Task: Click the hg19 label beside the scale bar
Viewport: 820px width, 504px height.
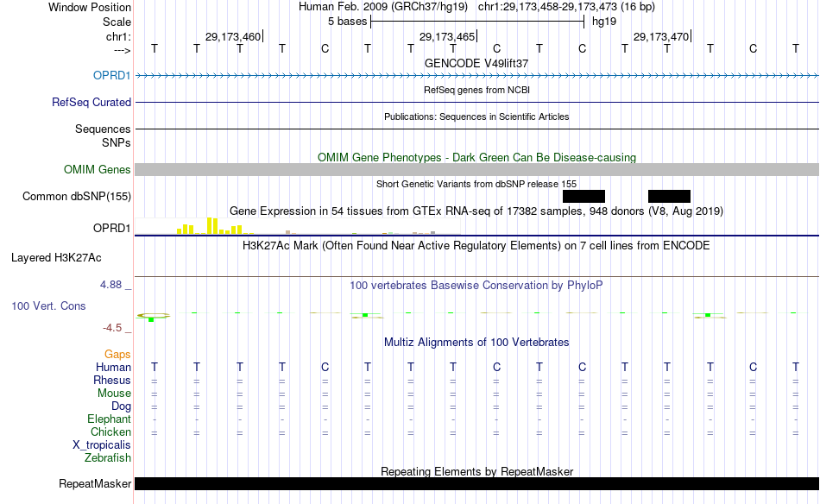Action: pos(604,22)
